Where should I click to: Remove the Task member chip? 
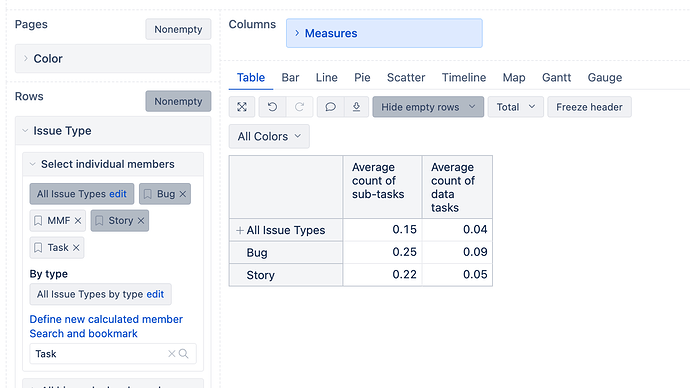76,248
